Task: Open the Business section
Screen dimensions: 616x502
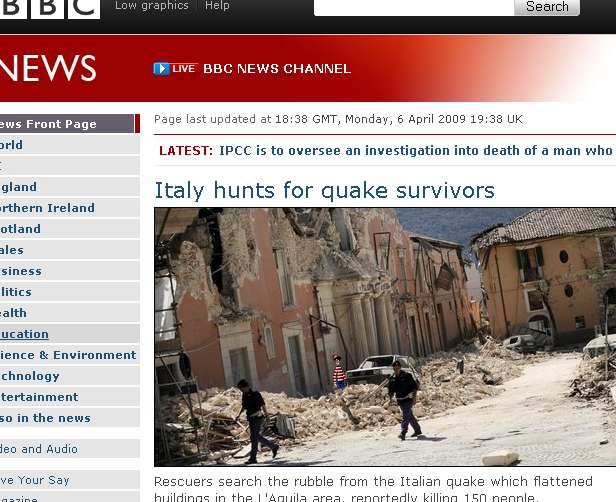Action: pos(70,271)
